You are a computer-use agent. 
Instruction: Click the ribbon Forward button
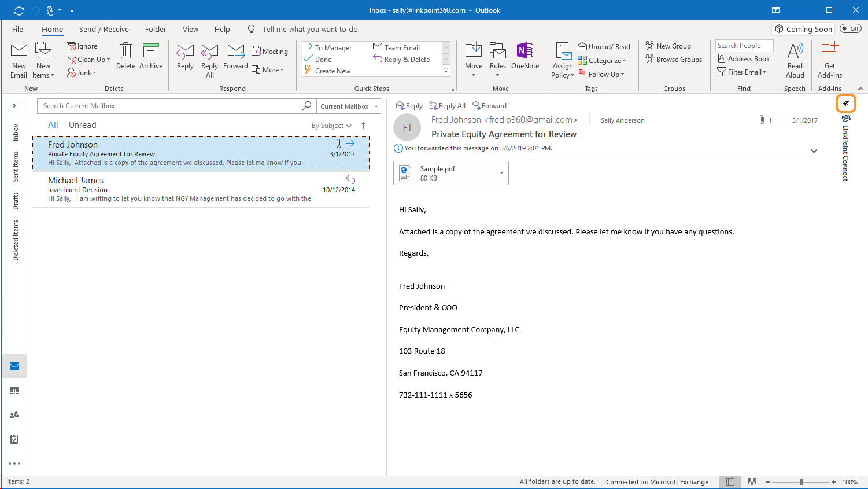pos(235,57)
